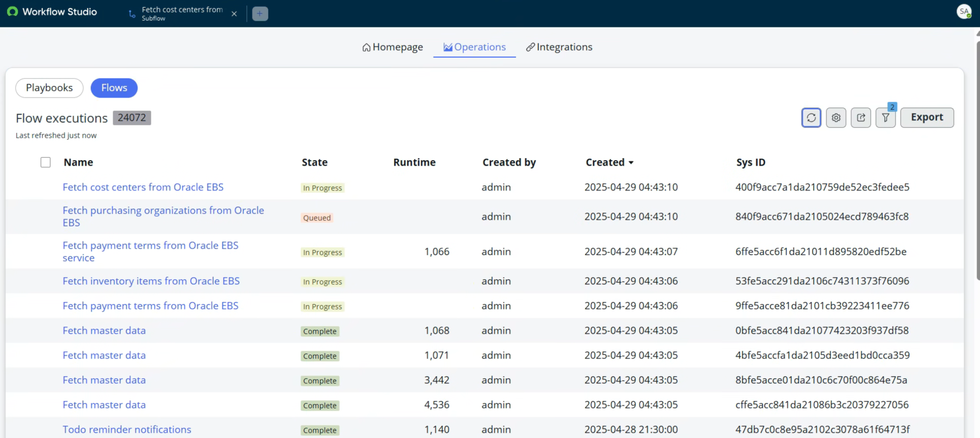This screenshot has height=438, width=980.
Task: Open the filter funnel icon
Action: 885,118
